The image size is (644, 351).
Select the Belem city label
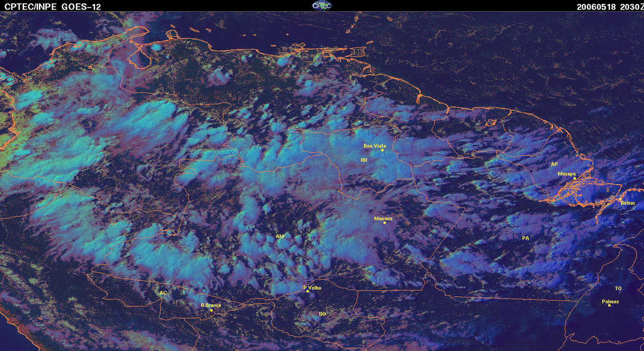pos(628,203)
